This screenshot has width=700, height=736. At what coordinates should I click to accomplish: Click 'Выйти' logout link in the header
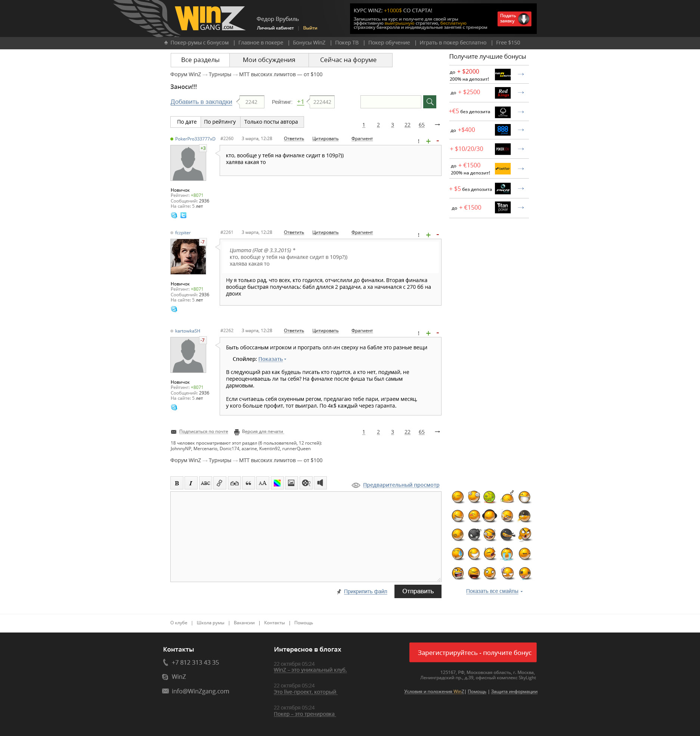[x=310, y=28]
